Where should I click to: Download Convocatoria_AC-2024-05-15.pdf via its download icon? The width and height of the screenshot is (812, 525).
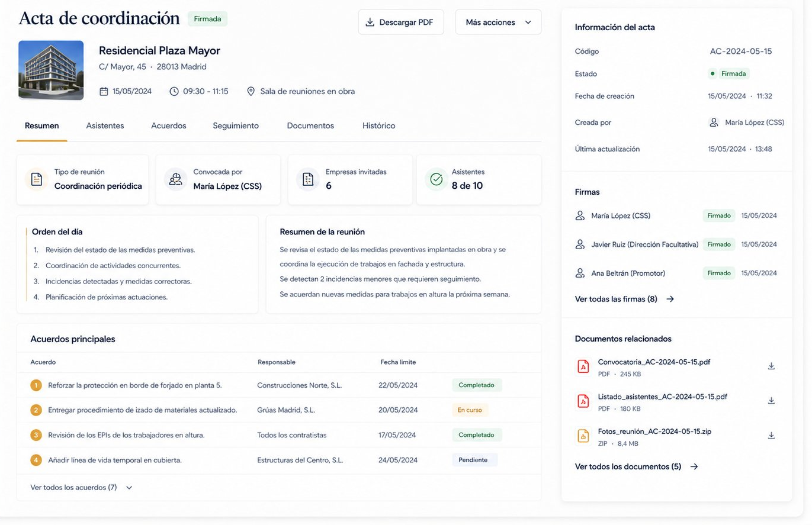click(x=771, y=366)
